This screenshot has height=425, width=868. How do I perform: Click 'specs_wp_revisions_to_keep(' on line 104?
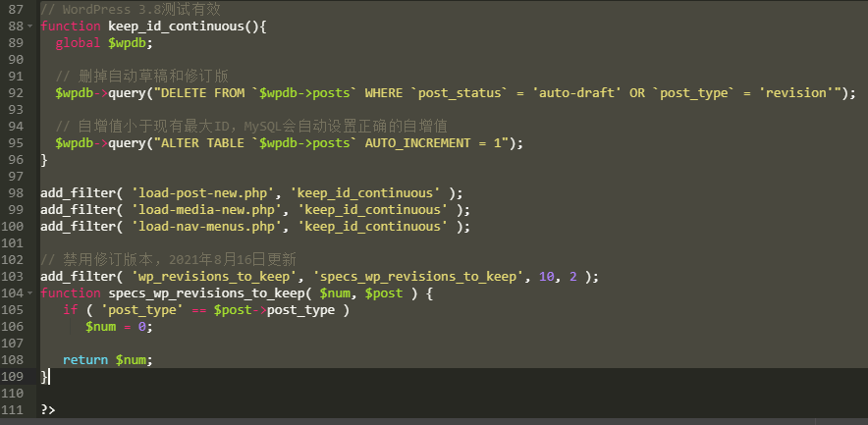(210, 292)
